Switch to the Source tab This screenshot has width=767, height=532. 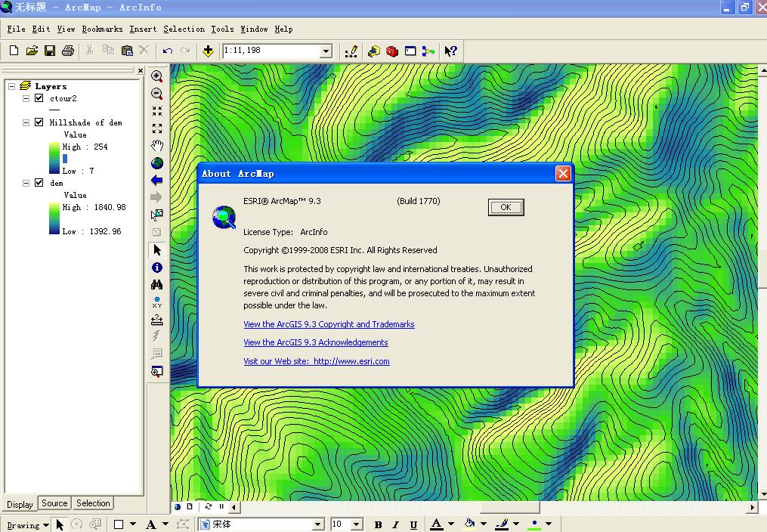click(x=54, y=503)
